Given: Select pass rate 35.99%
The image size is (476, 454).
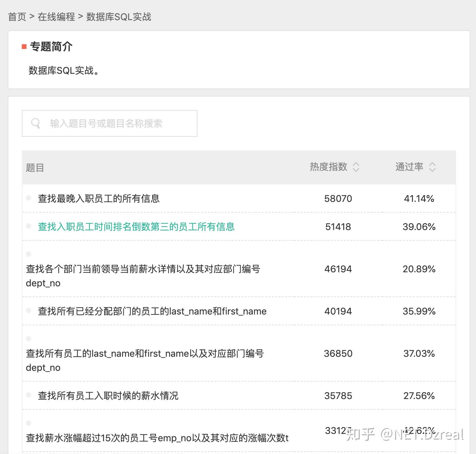Looking at the screenshot, I should coord(419,311).
